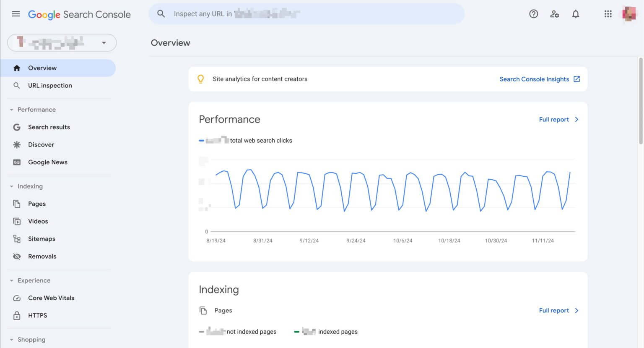Click the account profile avatar

point(629,13)
